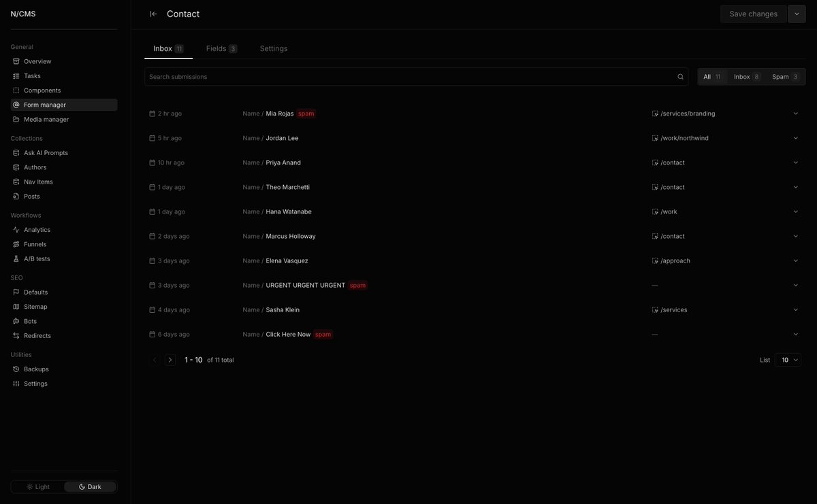Expand the Priya Anand submission row
The height and width of the screenshot is (504, 817).
pos(795,163)
